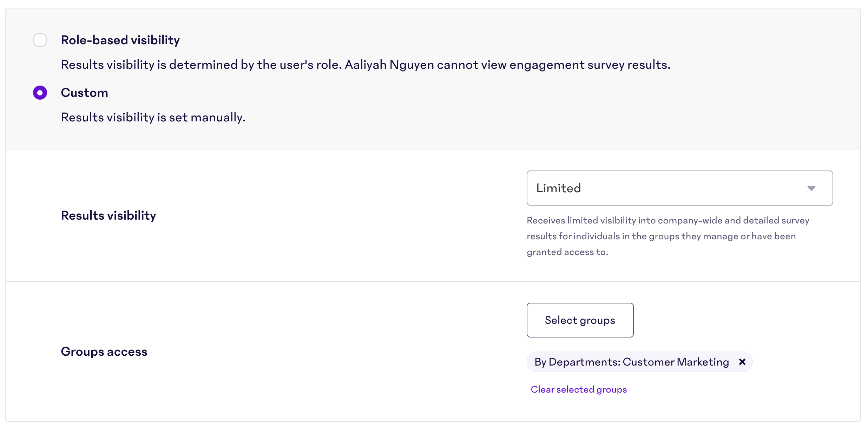Screen dimensions: 868x428
Task: Click the role-based description mentioning Aaliyah Nguyen
Action: pyautogui.click(x=366, y=65)
